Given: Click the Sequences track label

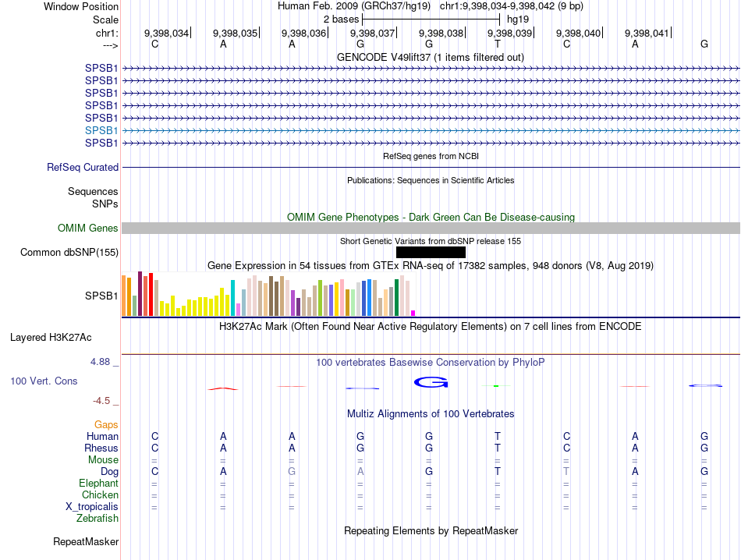Looking at the screenshot, I should pos(93,191).
